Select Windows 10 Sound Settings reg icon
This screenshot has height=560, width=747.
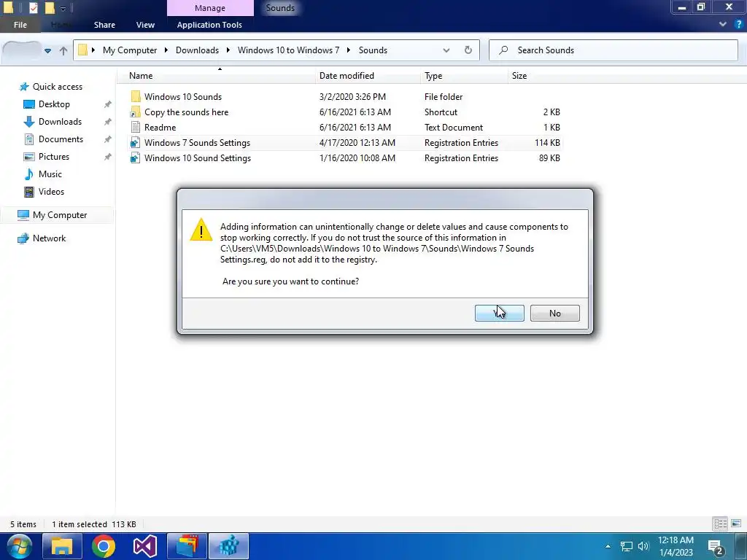click(135, 158)
